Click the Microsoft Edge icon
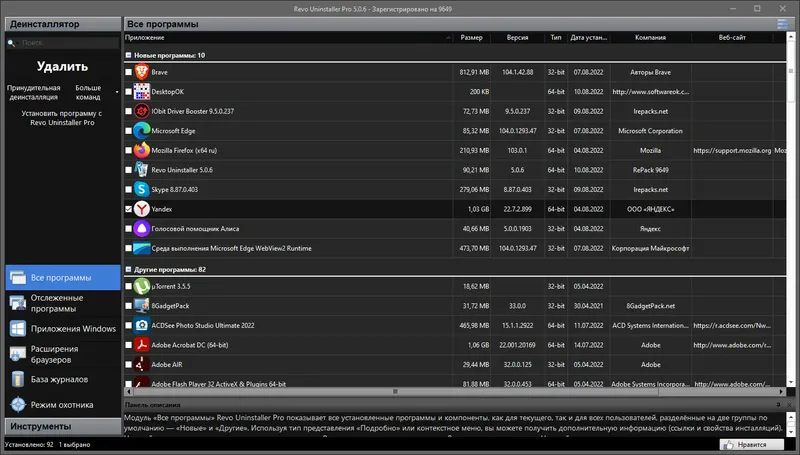 pyautogui.click(x=141, y=131)
